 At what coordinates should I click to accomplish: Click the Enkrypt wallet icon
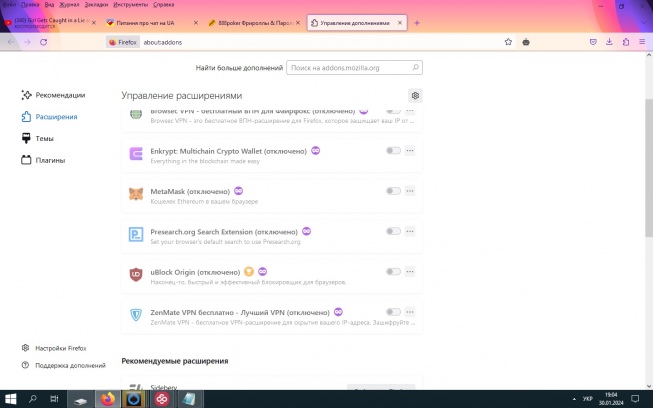[136, 154]
